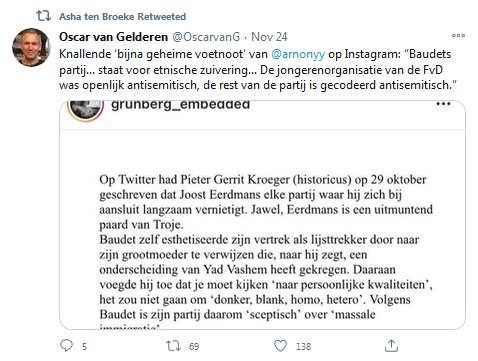This screenshot has width=478, height=361.
Task: Open the Nov 24 tweet timestamp
Action: tap(269, 37)
